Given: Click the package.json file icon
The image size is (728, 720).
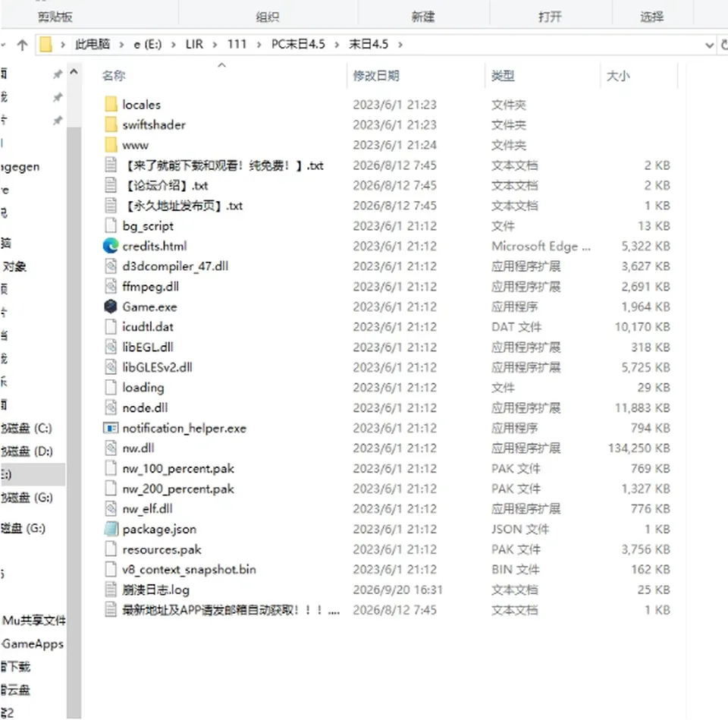Looking at the screenshot, I should (111, 529).
